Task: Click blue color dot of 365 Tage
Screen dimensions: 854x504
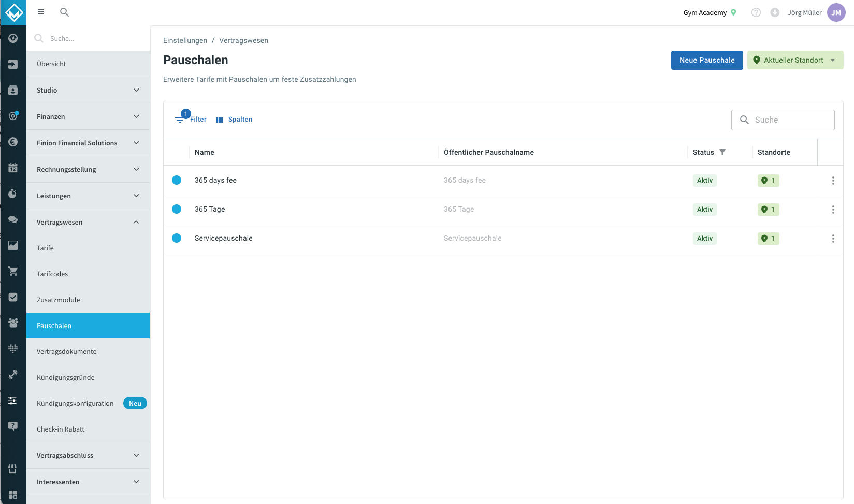Action: (x=177, y=209)
